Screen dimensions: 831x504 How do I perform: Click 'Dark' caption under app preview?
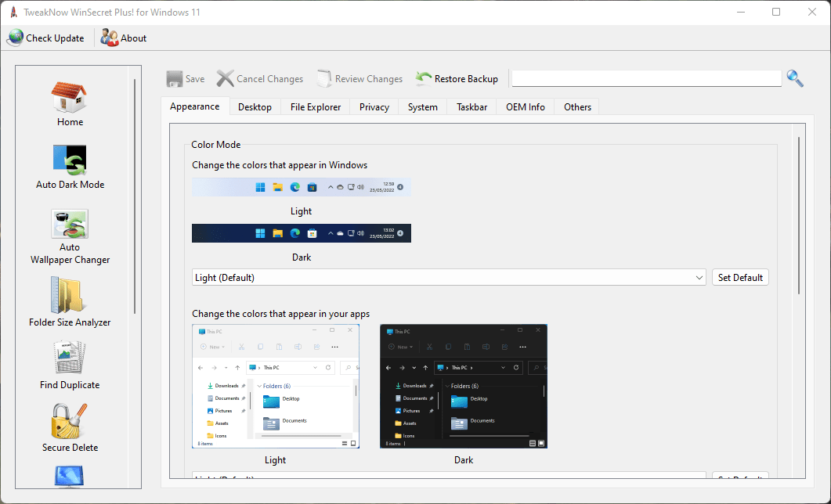pos(464,460)
